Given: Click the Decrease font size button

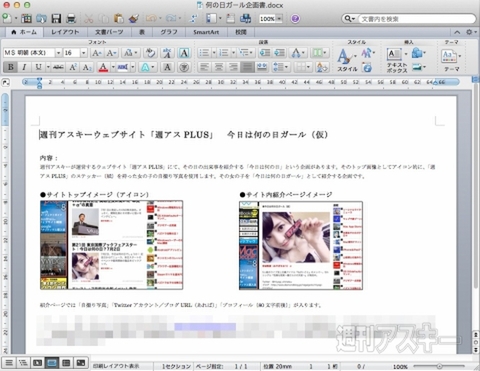Looking at the screenshot, I should point(111,53).
